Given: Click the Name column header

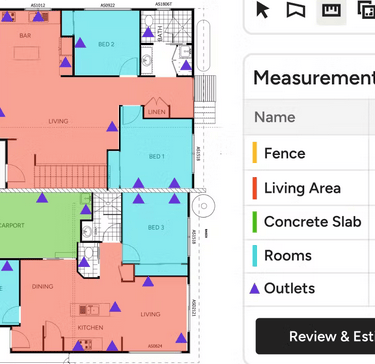Looking at the screenshot, I should click(275, 117).
